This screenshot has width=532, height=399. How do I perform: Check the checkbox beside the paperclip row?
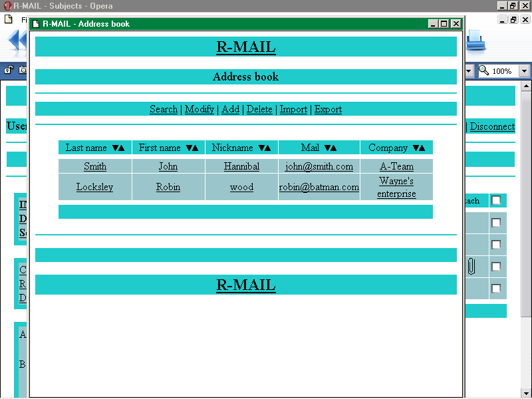(x=496, y=267)
